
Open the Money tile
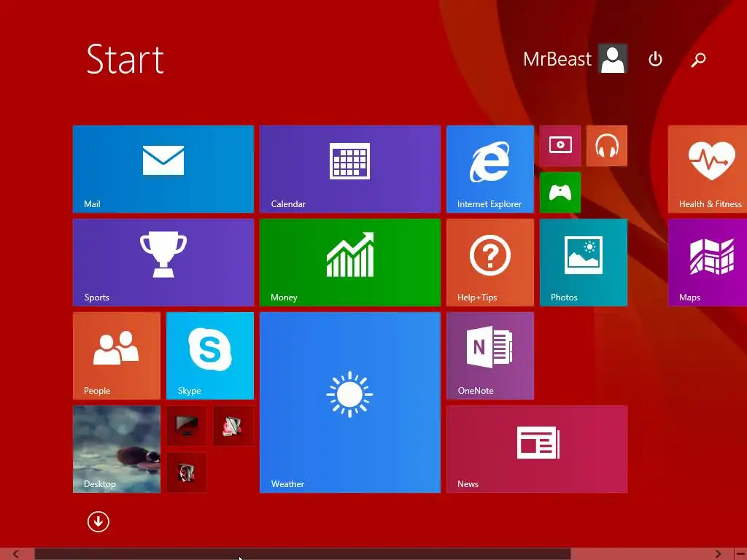pyautogui.click(x=349, y=262)
